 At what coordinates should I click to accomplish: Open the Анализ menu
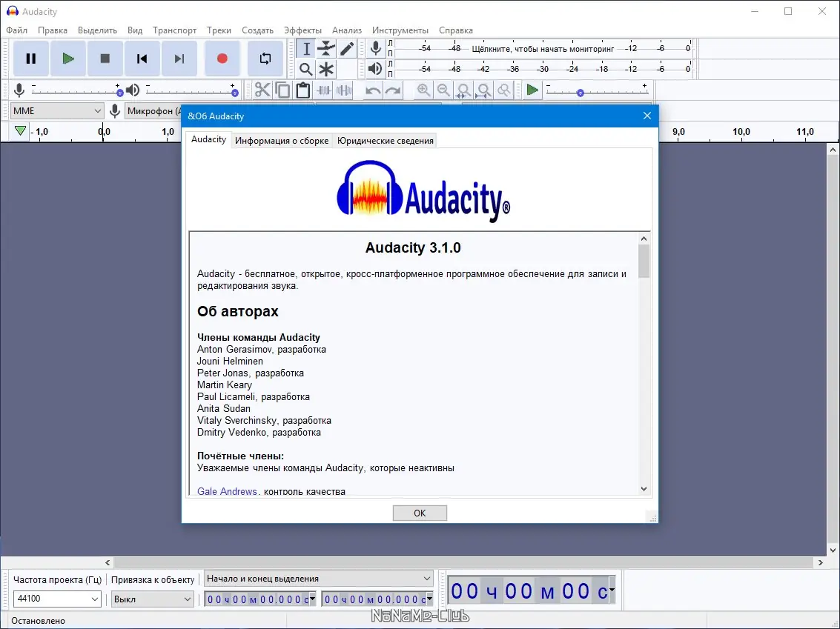pyautogui.click(x=347, y=30)
